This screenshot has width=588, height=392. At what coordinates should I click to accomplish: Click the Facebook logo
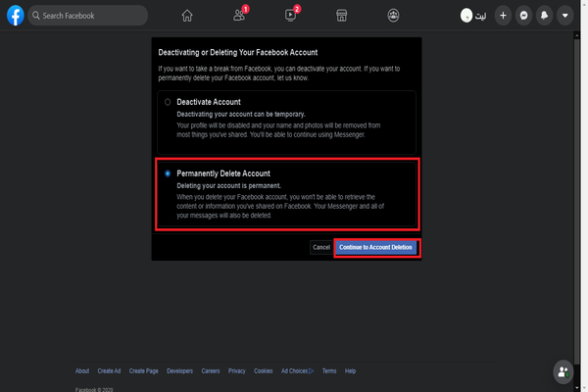tap(16, 16)
